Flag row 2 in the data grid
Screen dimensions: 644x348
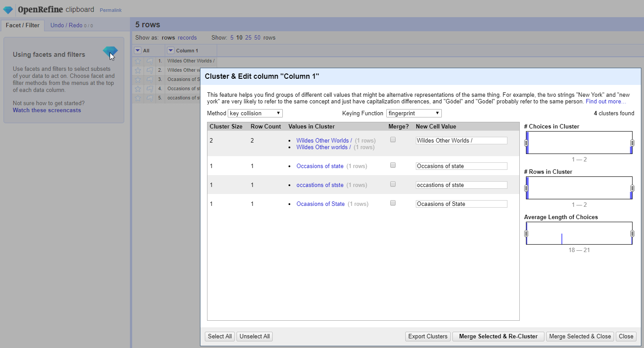[150, 70]
